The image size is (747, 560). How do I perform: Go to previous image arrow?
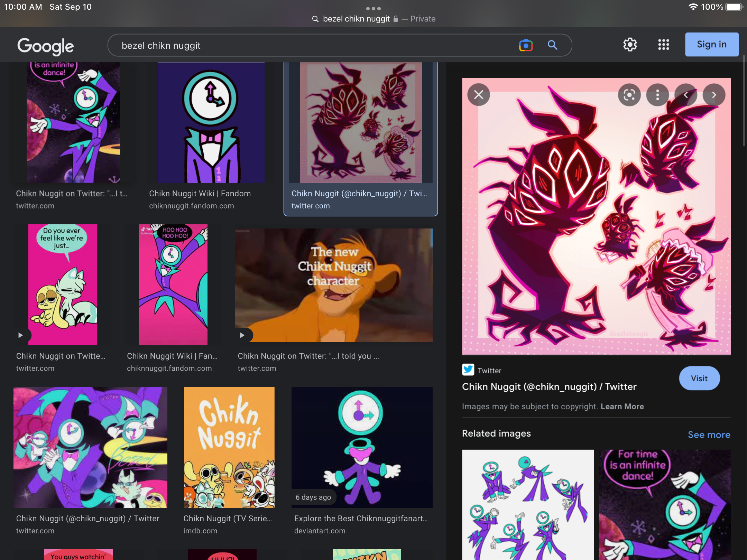coord(686,95)
